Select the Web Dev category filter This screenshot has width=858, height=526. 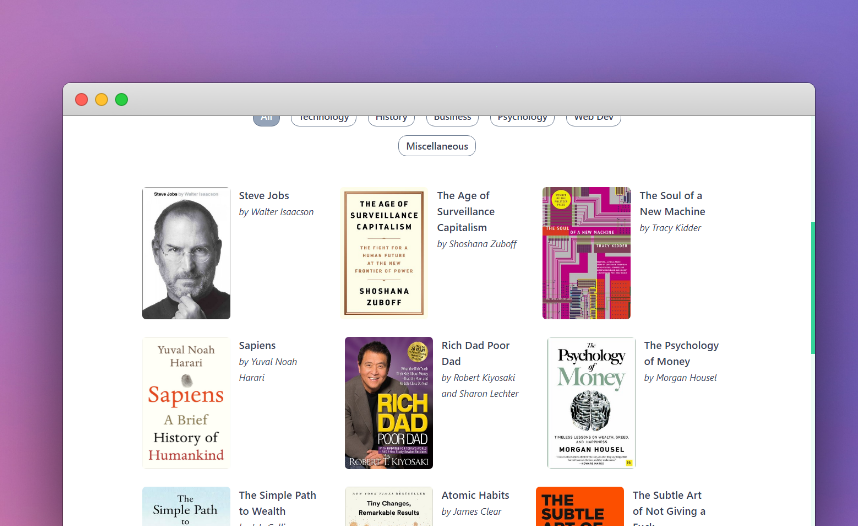(594, 120)
